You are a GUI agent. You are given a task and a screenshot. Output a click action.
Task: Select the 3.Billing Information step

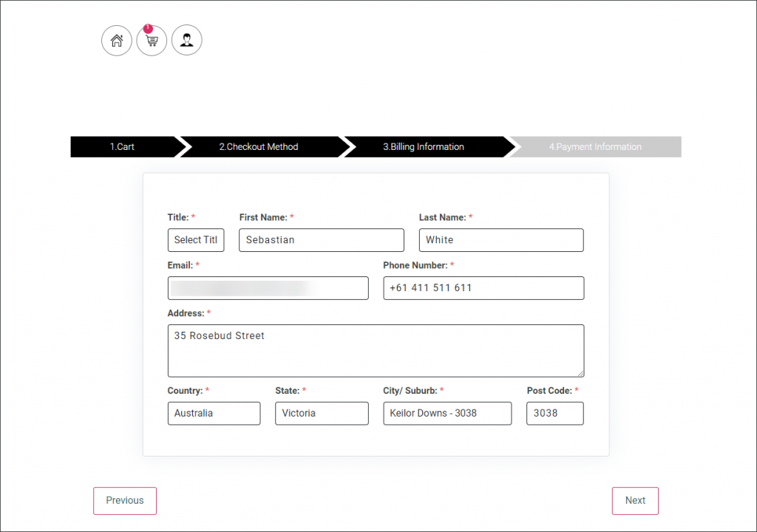pos(424,147)
